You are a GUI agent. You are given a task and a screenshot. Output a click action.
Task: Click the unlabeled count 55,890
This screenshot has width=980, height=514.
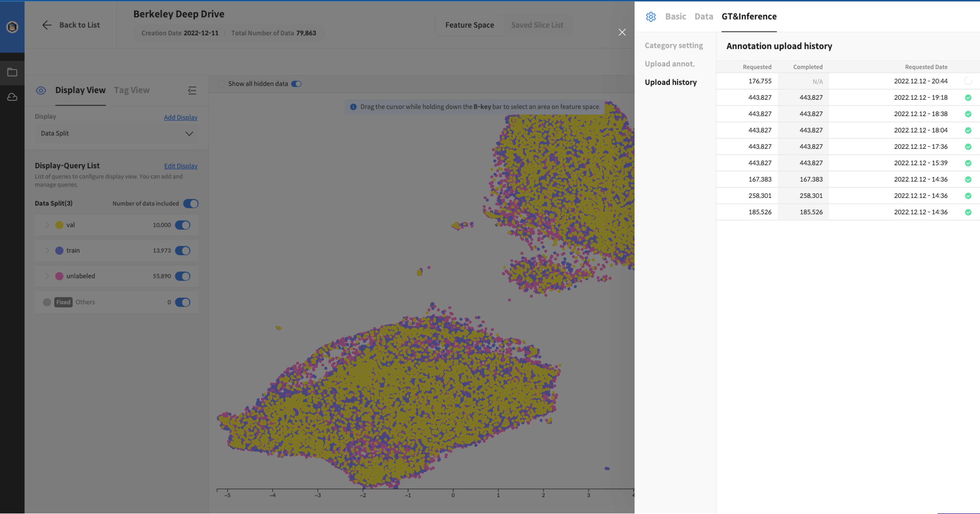click(162, 276)
